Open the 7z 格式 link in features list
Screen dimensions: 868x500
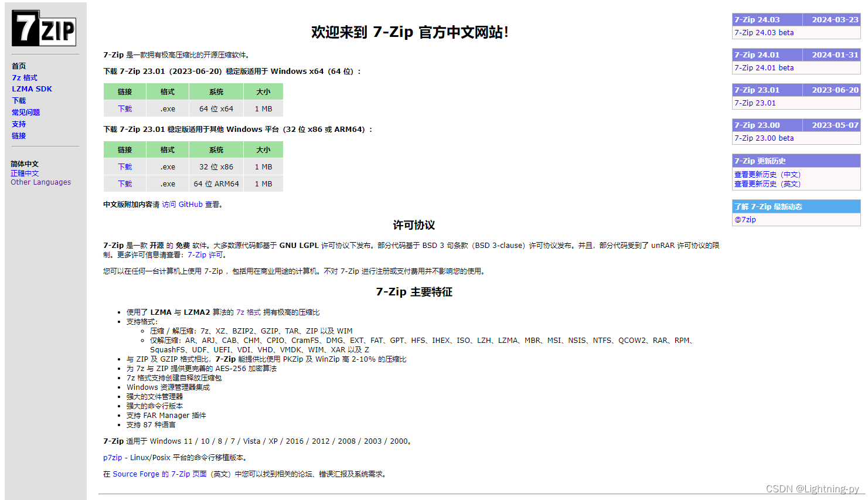click(248, 312)
